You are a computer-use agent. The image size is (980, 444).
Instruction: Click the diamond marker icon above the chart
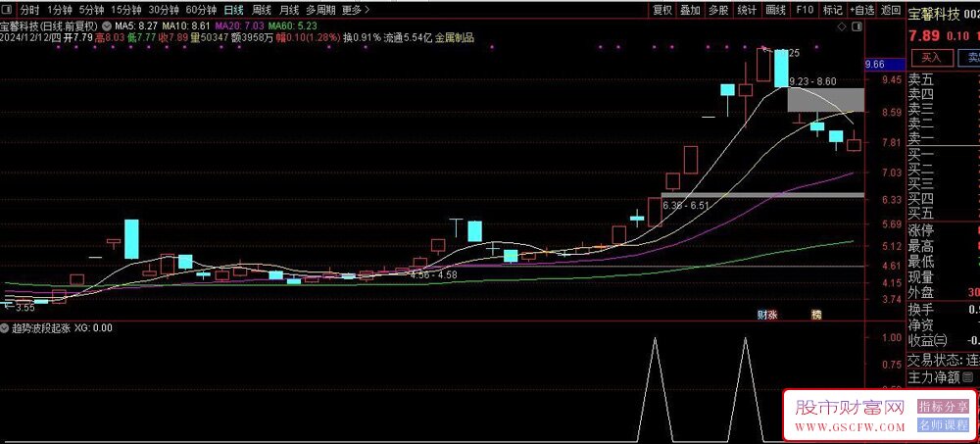tap(843, 26)
